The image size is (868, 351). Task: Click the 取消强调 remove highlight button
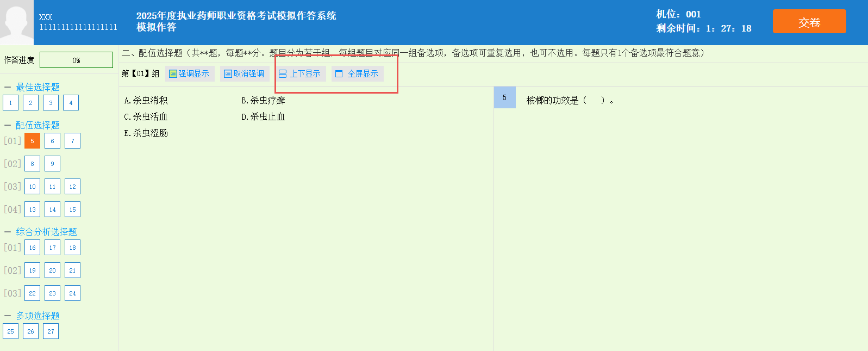pos(244,74)
